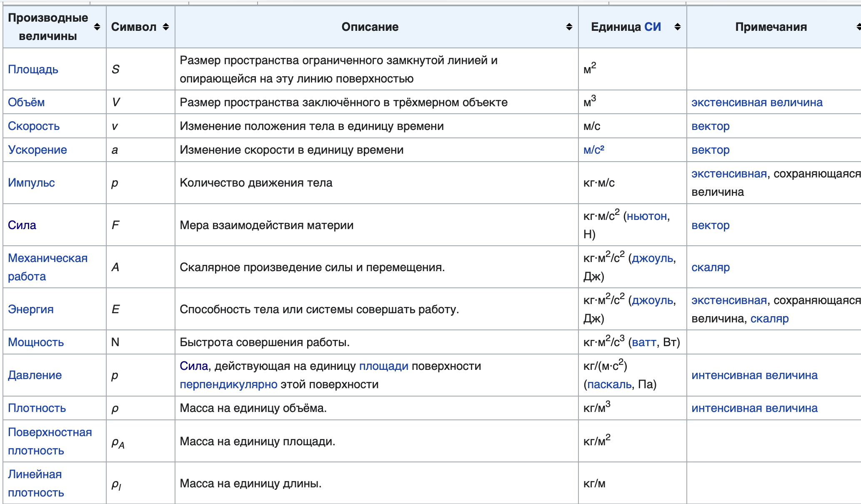Open экстенсивная величина link in Объём row
861x504 pixels.
[757, 102]
